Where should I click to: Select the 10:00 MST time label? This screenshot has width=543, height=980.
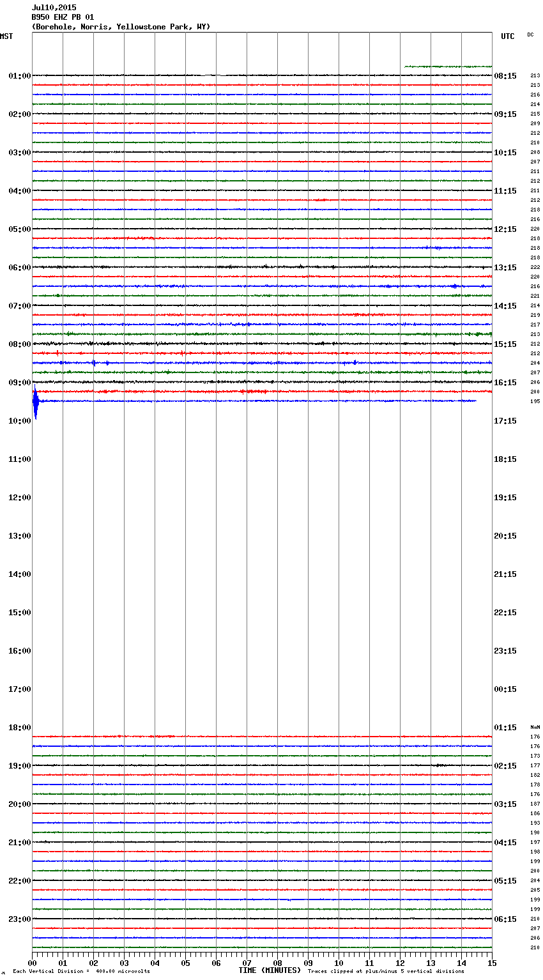click(x=20, y=421)
